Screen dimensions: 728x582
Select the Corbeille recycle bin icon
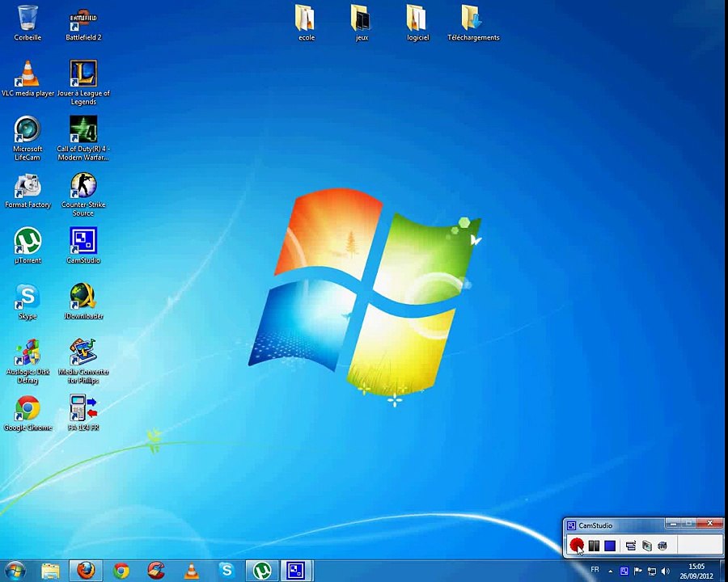(28, 23)
